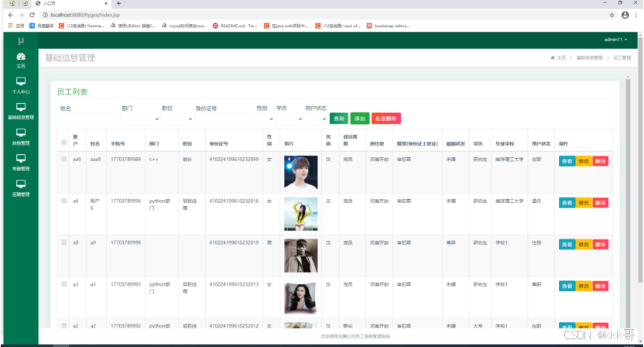This screenshot has width=644, height=347.
Task: Open the Chrome profile avatar icon
Action: coord(625,15)
